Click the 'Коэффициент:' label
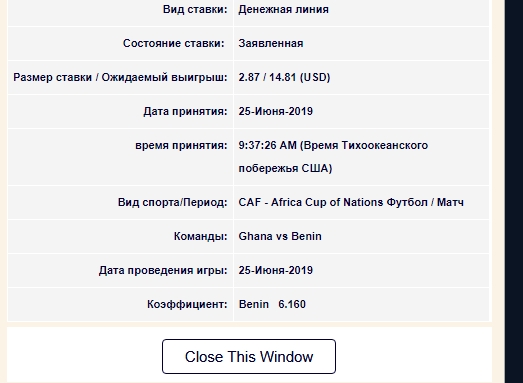This screenshot has height=383, width=523. 187,304
